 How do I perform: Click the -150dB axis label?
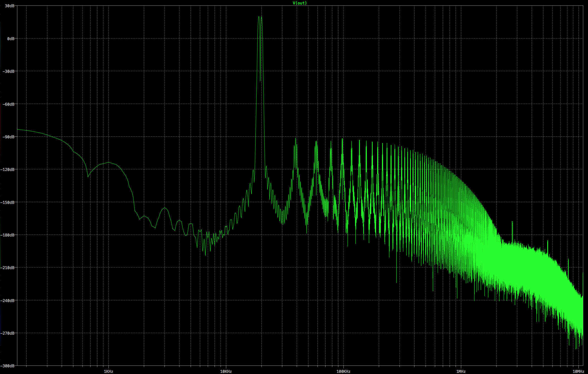(8, 202)
